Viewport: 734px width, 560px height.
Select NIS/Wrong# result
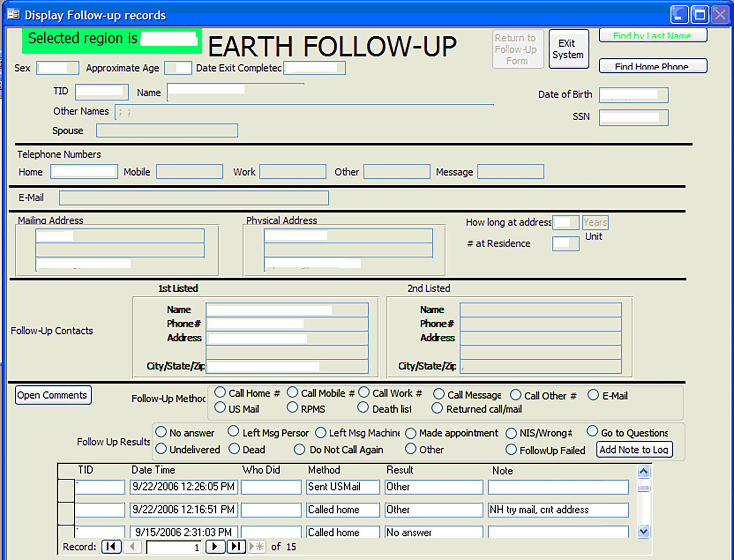pyautogui.click(x=511, y=433)
